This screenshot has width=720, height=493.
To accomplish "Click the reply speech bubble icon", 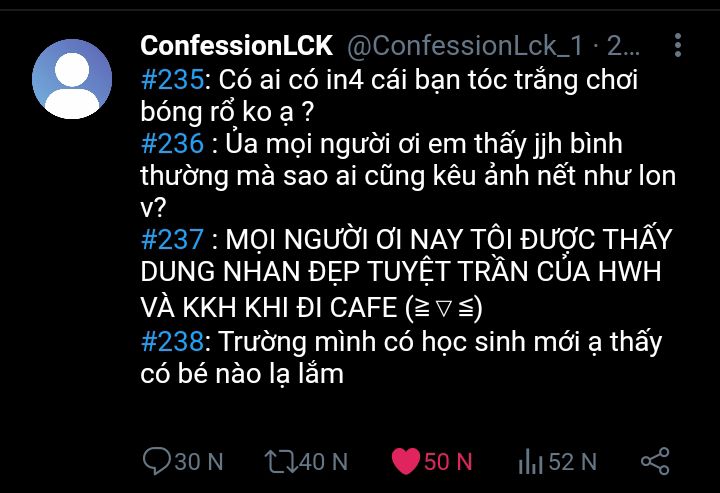I will (x=157, y=461).
